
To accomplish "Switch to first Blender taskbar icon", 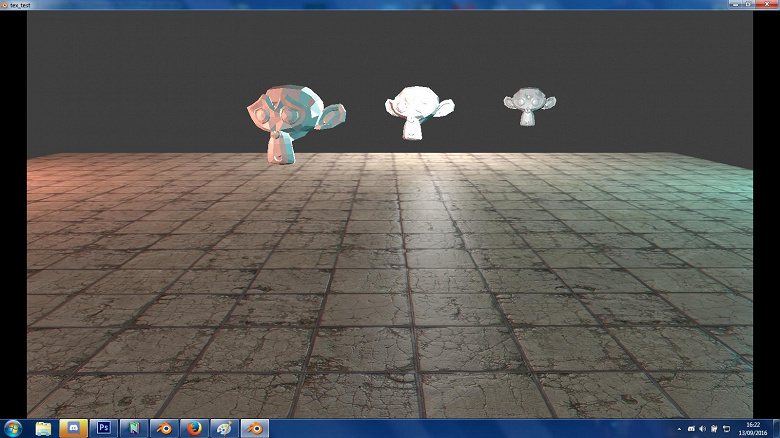I will click(164, 429).
